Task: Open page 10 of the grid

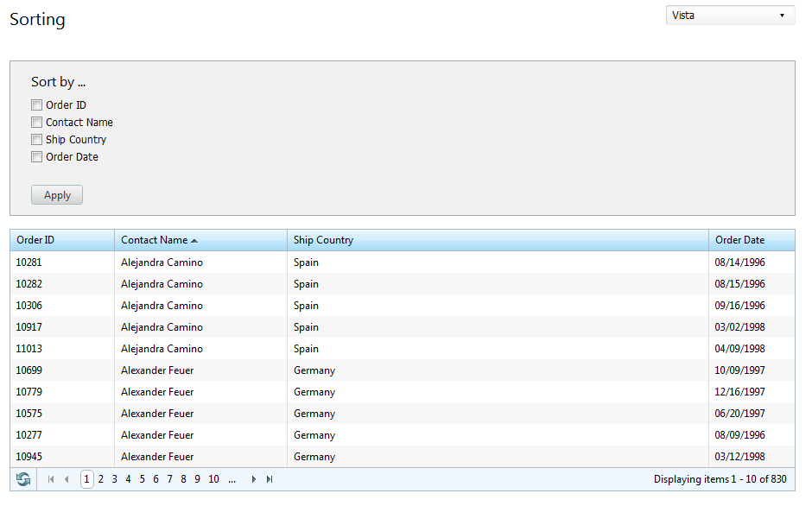Action: click(214, 479)
